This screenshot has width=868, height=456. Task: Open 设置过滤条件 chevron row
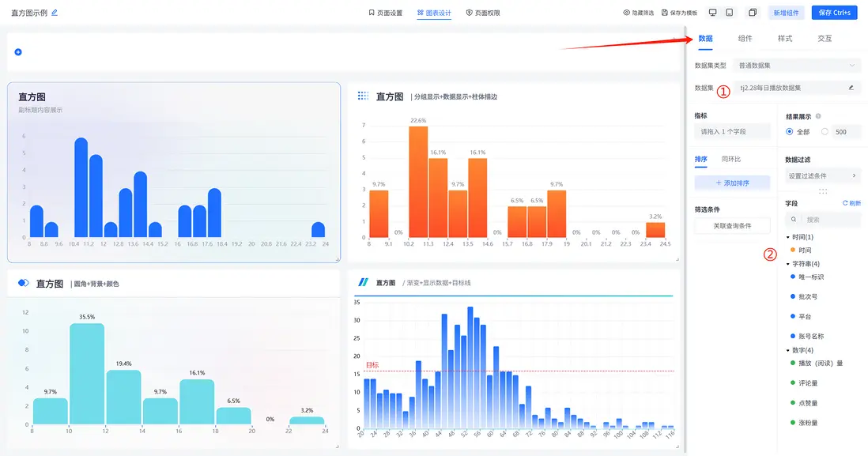(x=823, y=176)
